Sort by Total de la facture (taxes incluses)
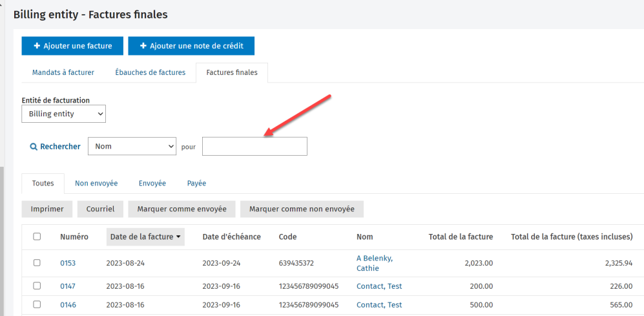The image size is (644, 316). tap(572, 237)
